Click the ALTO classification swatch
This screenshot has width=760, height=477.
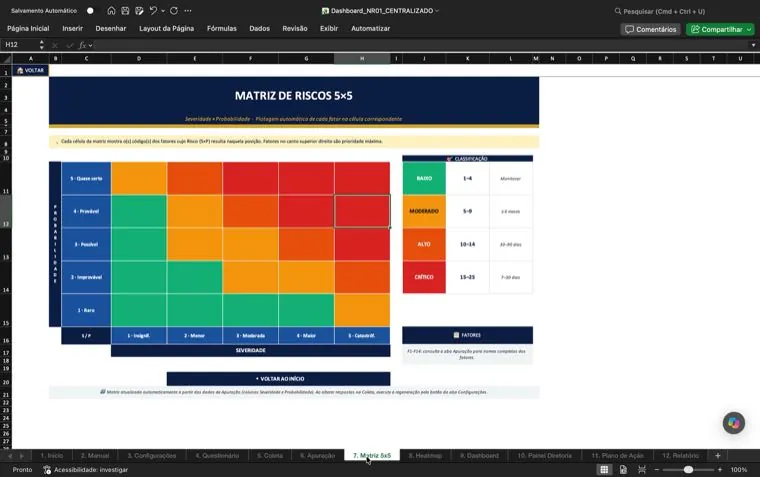[424, 244]
